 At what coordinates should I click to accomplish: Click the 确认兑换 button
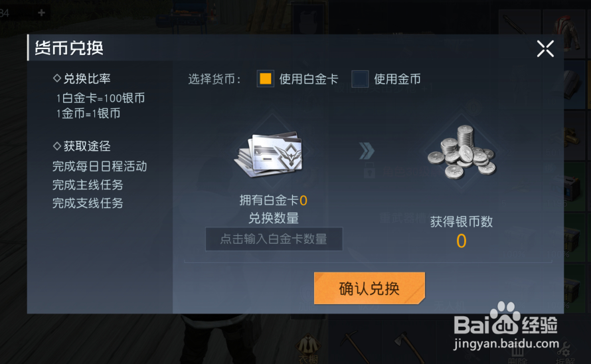tap(369, 288)
